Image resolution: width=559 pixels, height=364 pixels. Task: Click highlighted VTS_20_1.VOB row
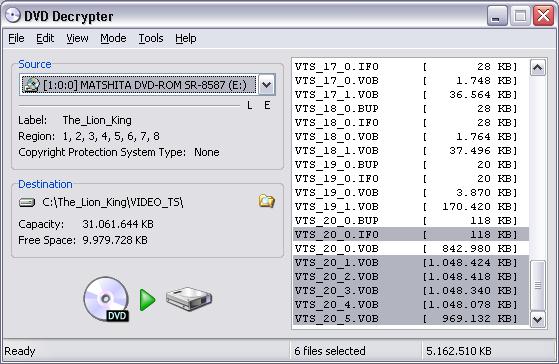[x=411, y=262]
